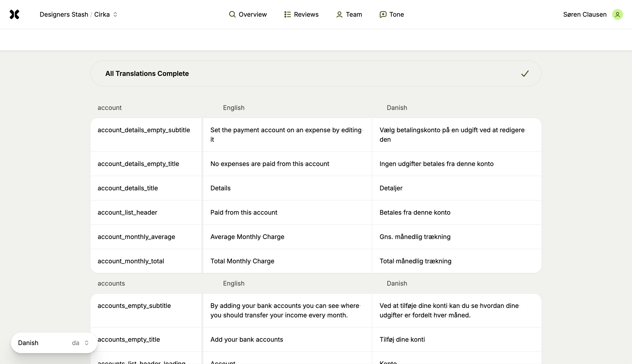632x364 pixels.
Task: Edit Danish translation 'Tilføj dine konti'
Action: tap(402, 339)
